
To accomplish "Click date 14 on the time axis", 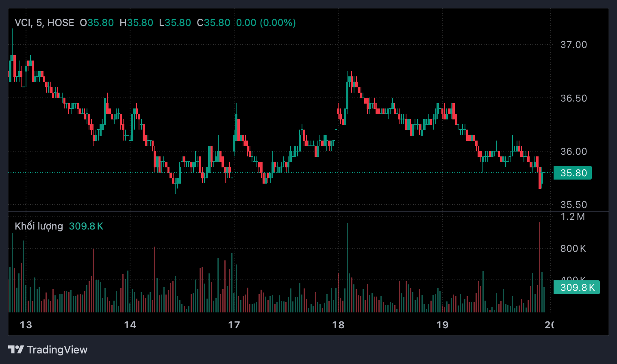I will (130, 325).
